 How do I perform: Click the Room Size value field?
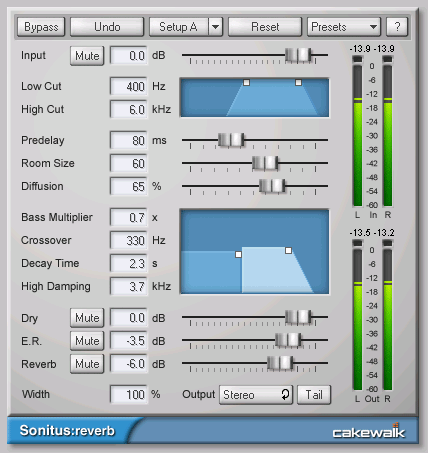129,164
